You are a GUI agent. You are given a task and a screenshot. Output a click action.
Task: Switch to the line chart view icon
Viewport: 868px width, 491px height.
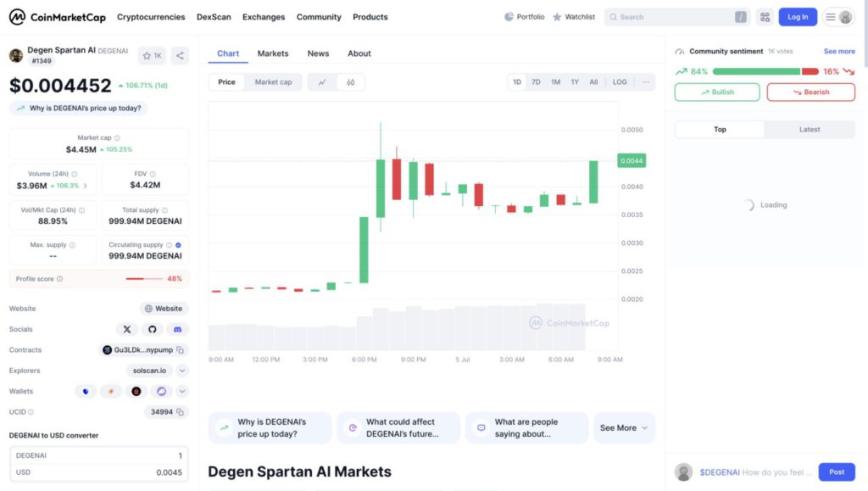322,82
